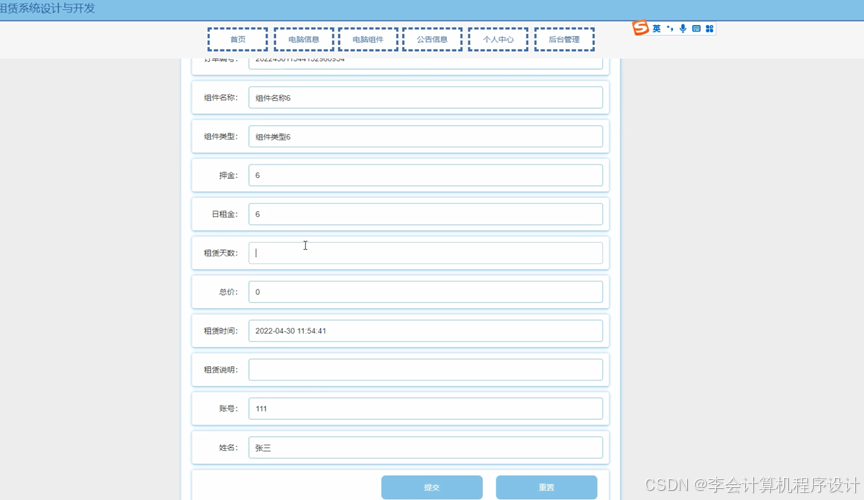
Task: Reset the form with 重置 button
Action: tap(547, 487)
